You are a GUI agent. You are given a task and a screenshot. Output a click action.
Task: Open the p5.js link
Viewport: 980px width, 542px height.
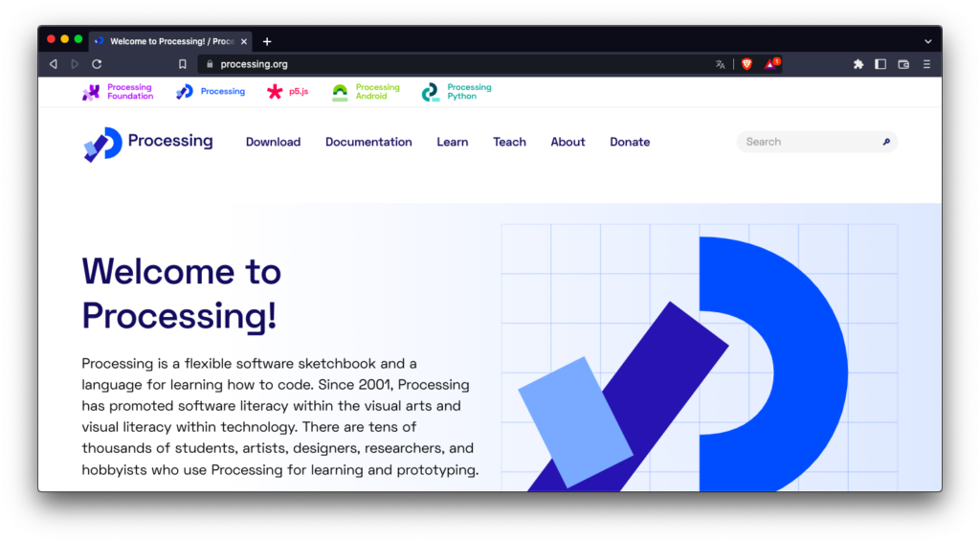[x=299, y=91]
